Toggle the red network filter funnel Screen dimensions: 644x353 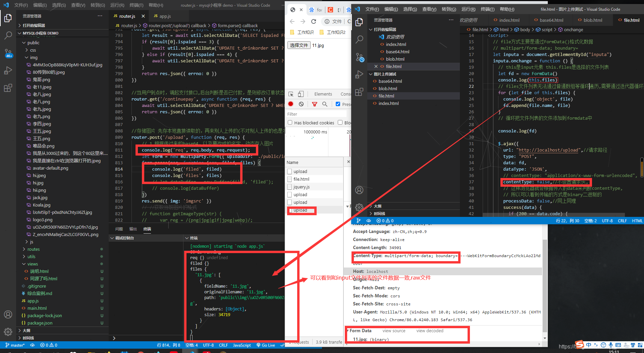[314, 104]
